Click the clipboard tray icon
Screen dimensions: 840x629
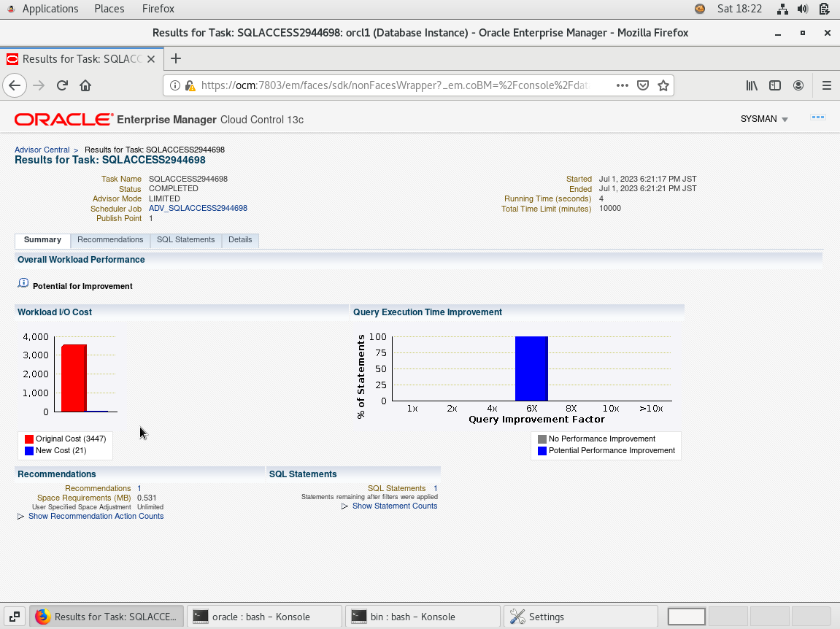(825, 9)
